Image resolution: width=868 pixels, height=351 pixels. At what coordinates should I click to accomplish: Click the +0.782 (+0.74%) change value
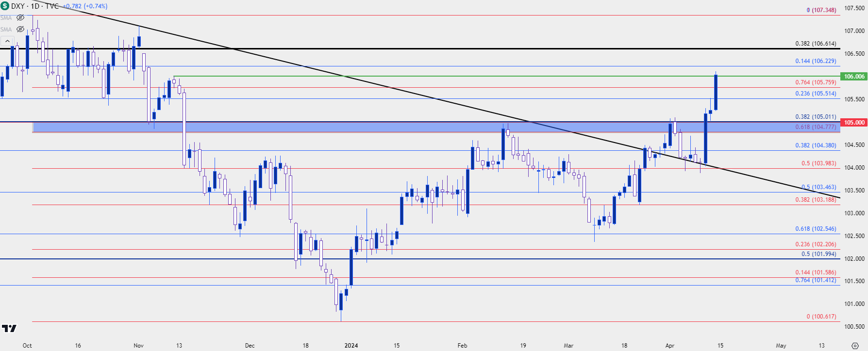(85, 6)
